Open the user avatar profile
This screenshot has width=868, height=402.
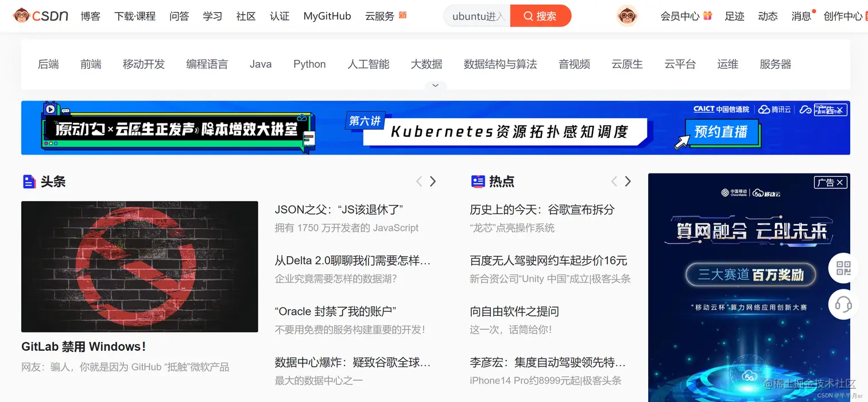click(x=627, y=16)
